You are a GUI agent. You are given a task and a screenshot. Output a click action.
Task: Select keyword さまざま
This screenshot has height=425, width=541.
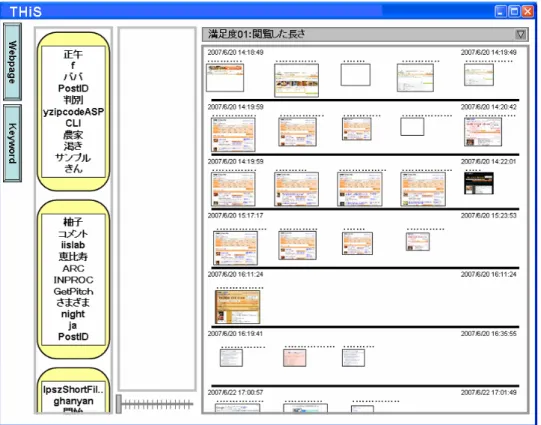[x=73, y=303]
